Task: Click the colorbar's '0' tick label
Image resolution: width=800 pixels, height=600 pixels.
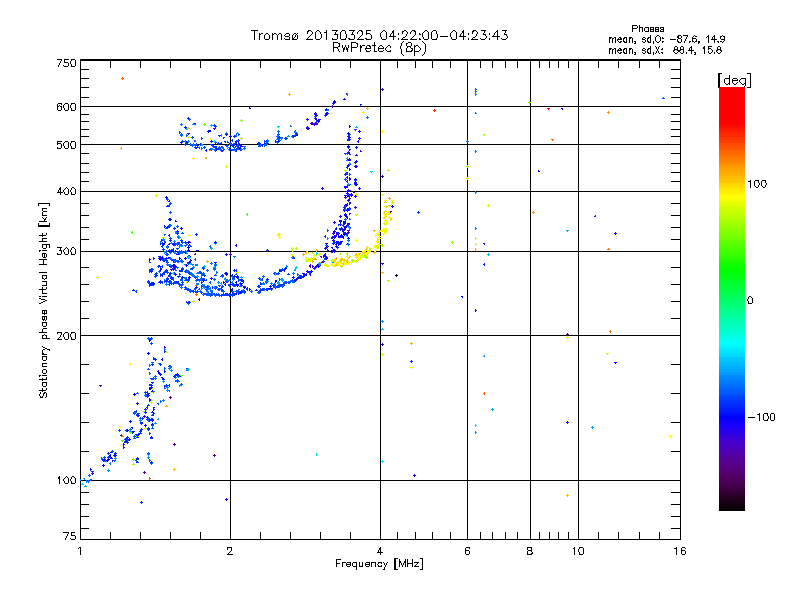Action: (x=750, y=301)
